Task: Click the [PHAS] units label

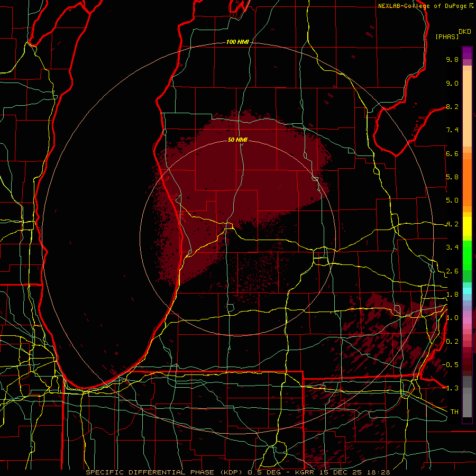Action: click(447, 36)
